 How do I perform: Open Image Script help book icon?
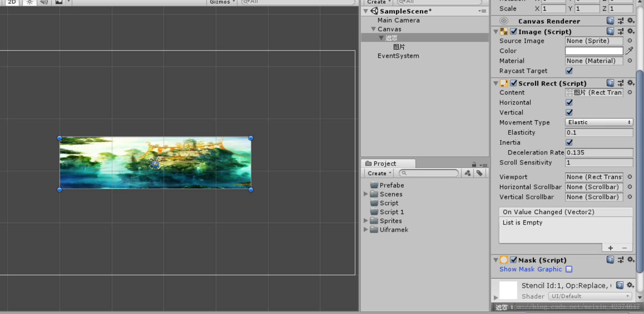click(610, 31)
